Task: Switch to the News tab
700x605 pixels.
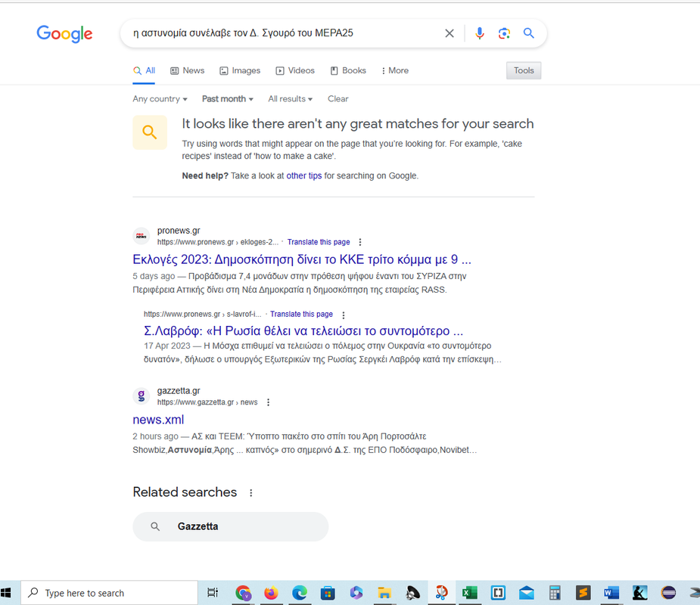Action: (x=188, y=70)
